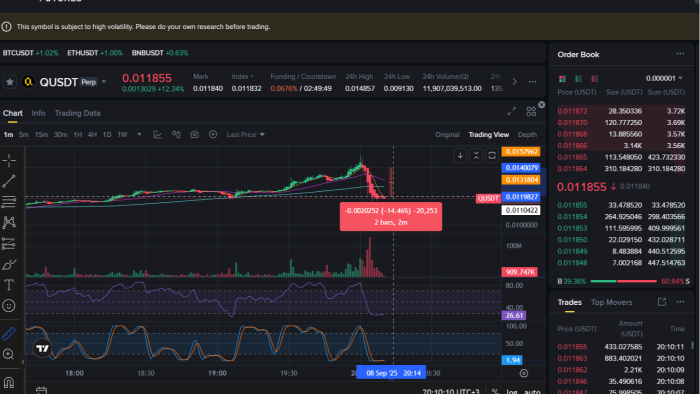
Task: Open the forecasting and measurement position tool
Action: pyautogui.click(x=9, y=243)
